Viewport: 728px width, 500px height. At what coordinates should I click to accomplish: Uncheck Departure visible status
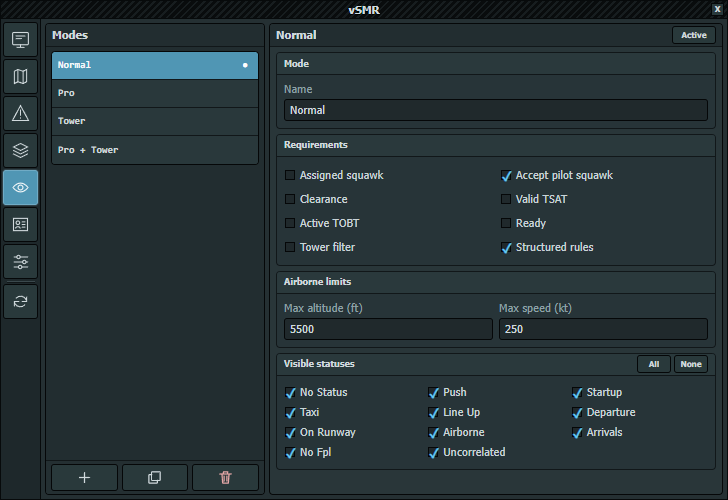pos(577,412)
